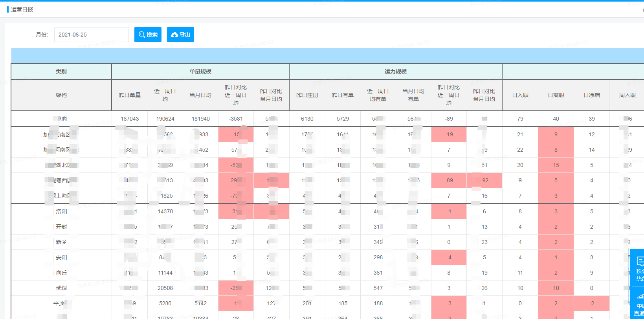Click the 运力规模 group header
644x319 pixels.
click(x=396, y=71)
